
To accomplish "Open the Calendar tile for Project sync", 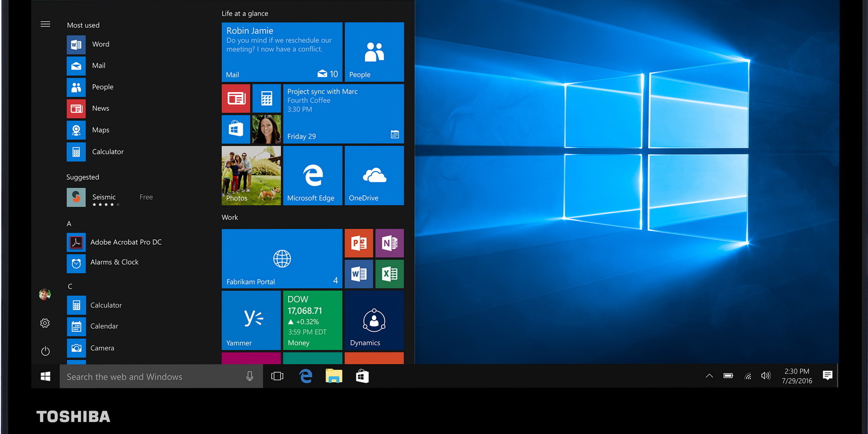I will tap(344, 114).
